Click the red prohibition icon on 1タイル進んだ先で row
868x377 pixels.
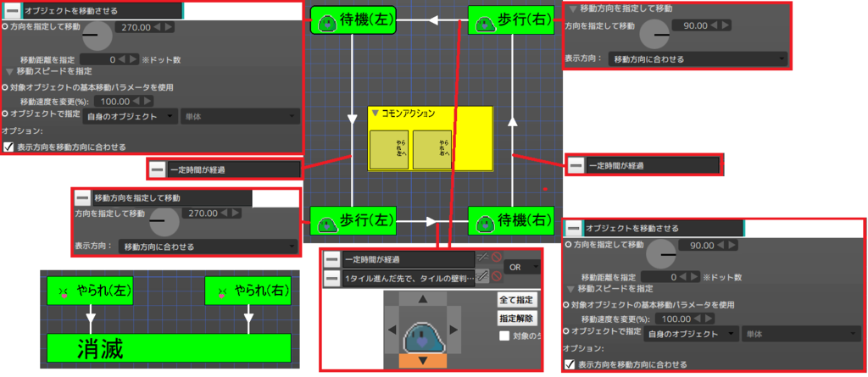[496, 277]
